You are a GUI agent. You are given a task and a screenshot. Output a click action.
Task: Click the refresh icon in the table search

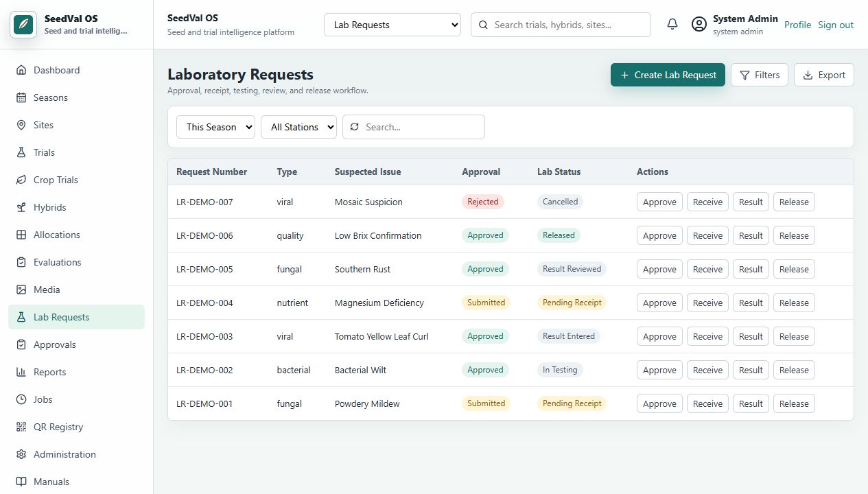(x=355, y=127)
